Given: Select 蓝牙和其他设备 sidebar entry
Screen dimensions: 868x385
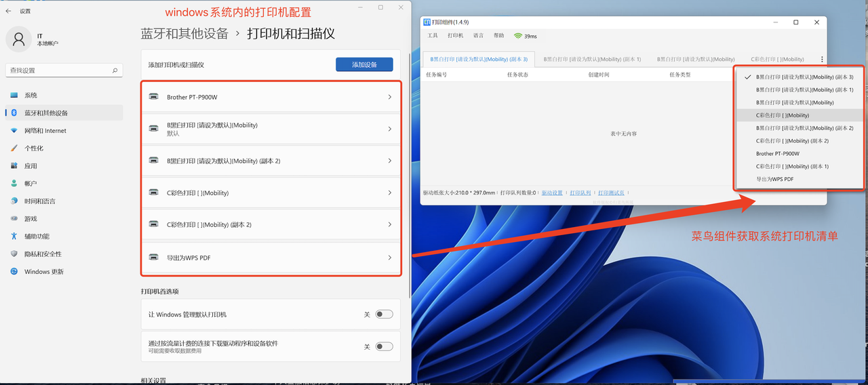Looking at the screenshot, I should tap(64, 113).
